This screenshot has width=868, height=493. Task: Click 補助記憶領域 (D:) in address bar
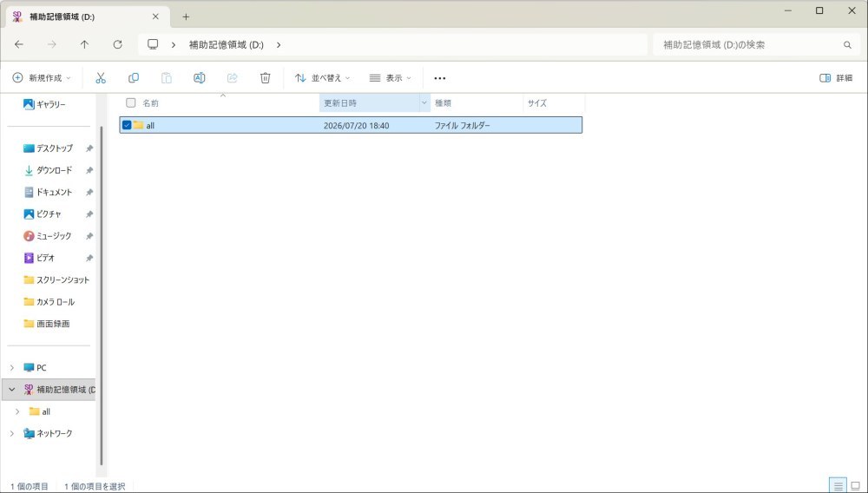pos(226,45)
